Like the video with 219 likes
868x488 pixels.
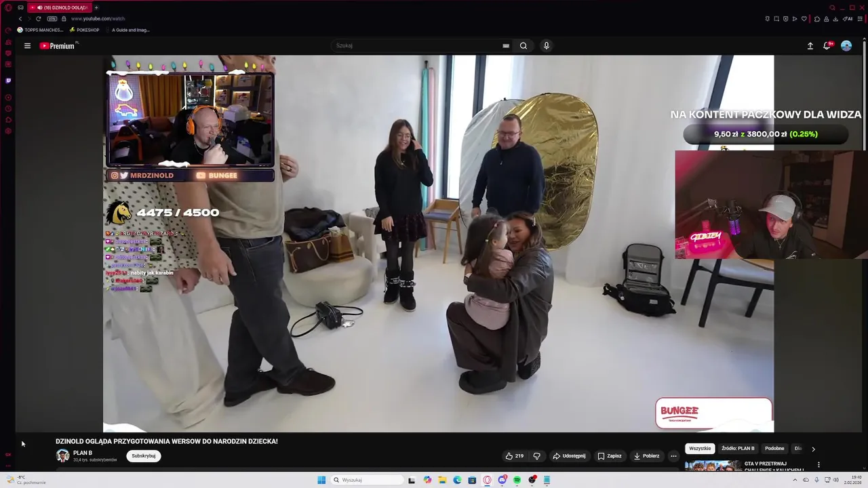(x=515, y=456)
